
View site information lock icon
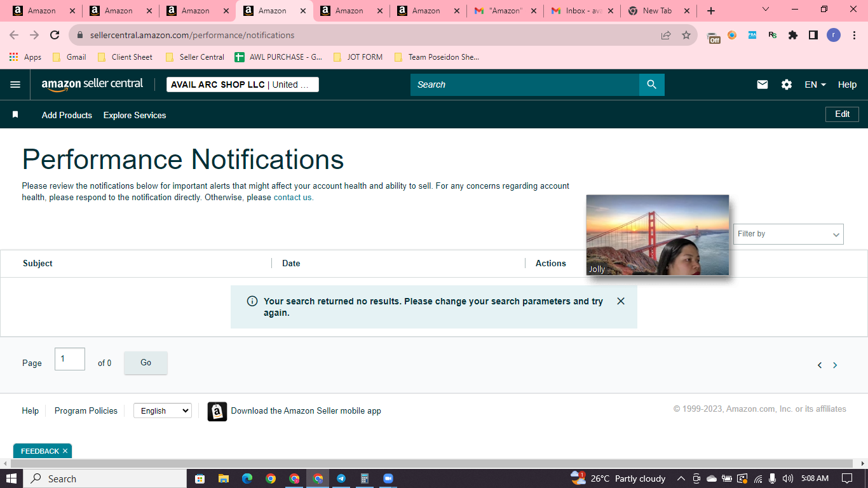[x=80, y=35]
